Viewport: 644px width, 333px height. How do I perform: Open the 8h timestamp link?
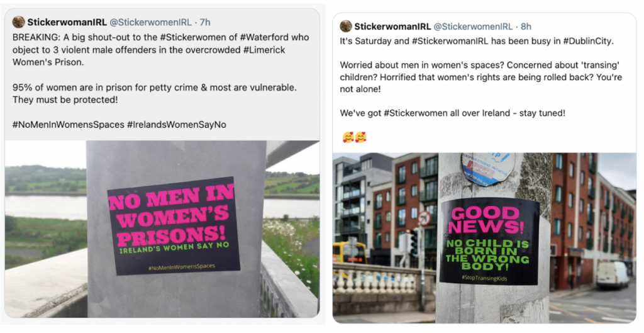coord(526,26)
